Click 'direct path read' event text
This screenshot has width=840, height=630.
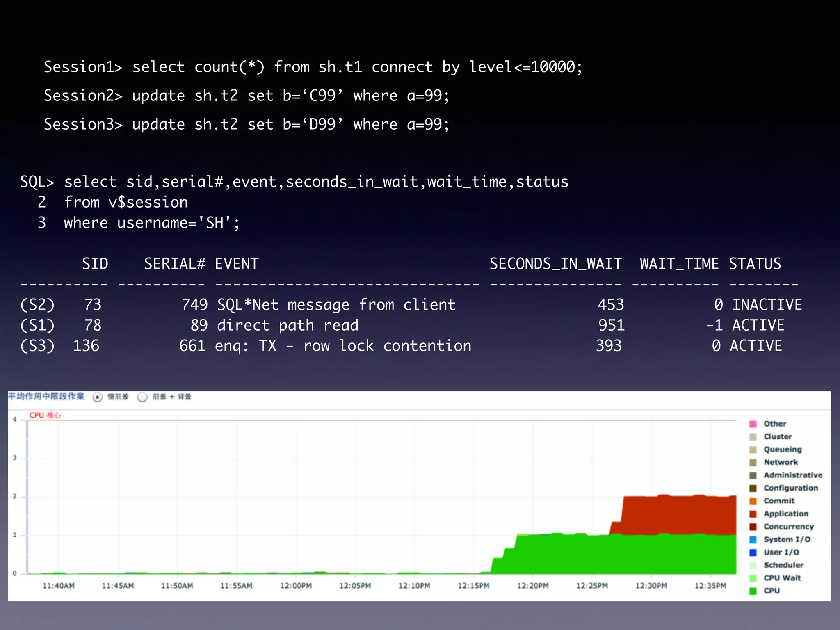[288, 326]
